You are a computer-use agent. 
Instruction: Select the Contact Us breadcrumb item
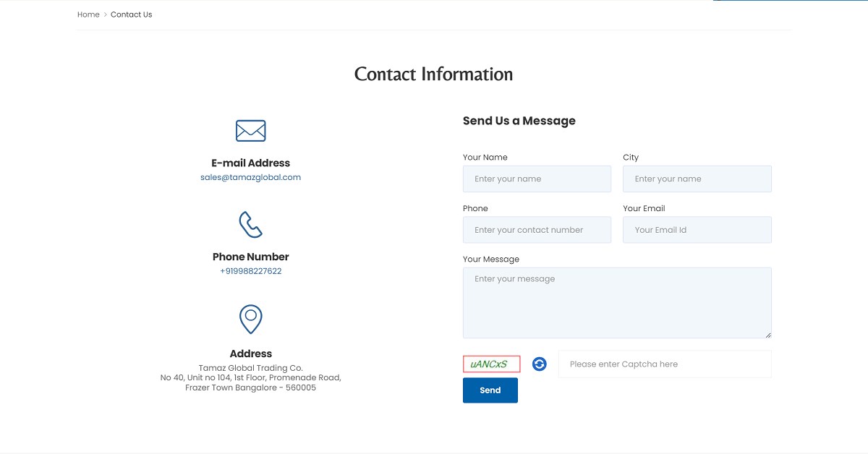pos(131,14)
